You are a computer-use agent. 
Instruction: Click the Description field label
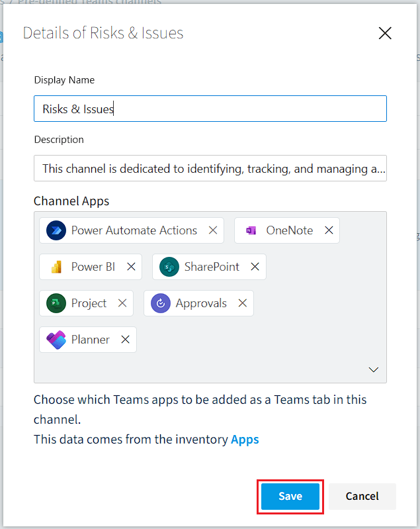pyautogui.click(x=59, y=140)
